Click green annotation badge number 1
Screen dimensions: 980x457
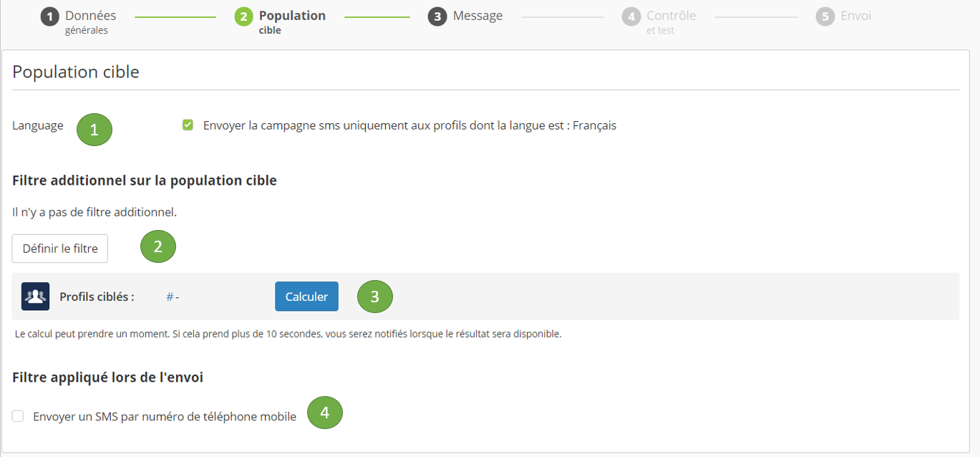coord(94,129)
